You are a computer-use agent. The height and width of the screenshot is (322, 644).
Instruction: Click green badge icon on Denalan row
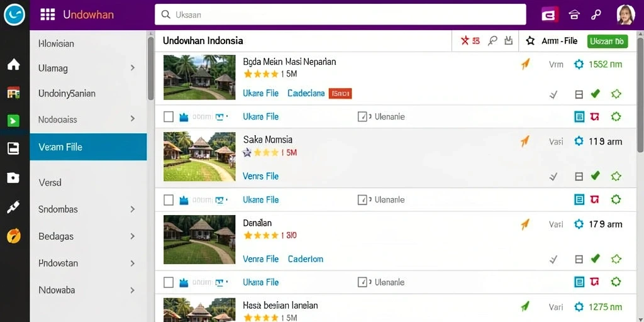tap(616, 258)
